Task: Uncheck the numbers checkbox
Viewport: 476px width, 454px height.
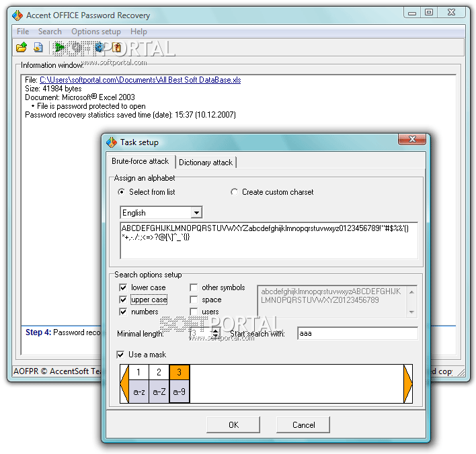Action: point(123,312)
